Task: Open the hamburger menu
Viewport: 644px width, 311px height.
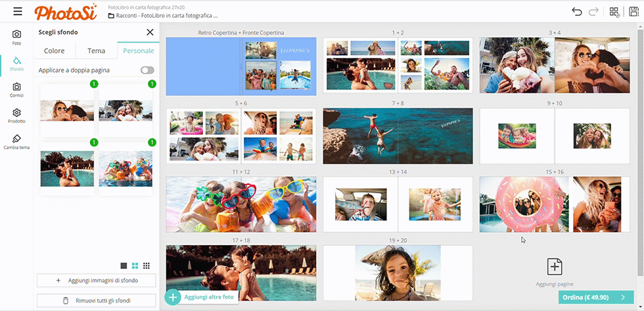Action: click(17, 11)
